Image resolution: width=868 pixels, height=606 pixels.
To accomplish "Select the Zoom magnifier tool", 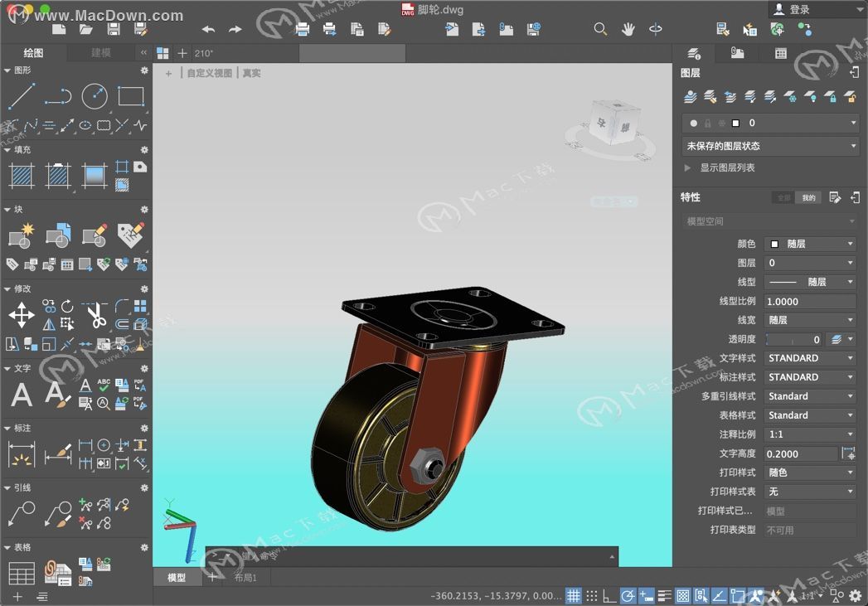I will (x=600, y=29).
